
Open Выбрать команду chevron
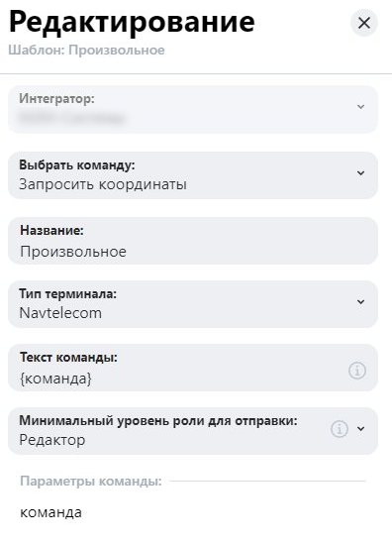point(360,172)
